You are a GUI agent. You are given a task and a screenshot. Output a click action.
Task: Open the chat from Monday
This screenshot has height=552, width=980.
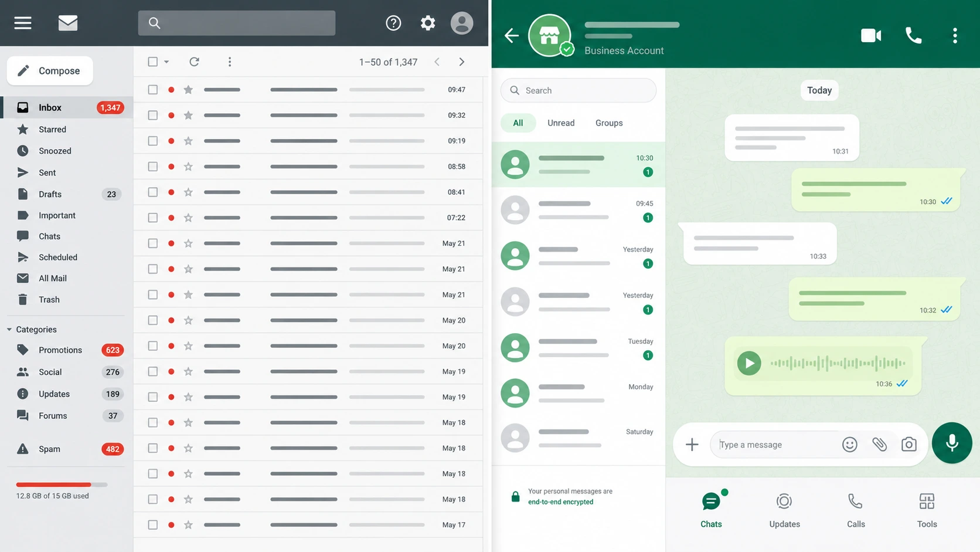click(578, 393)
